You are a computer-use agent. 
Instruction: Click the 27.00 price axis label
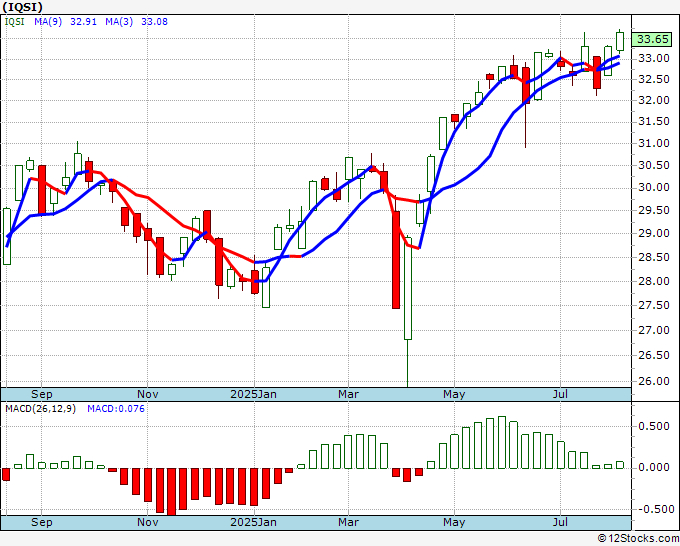click(x=654, y=330)
